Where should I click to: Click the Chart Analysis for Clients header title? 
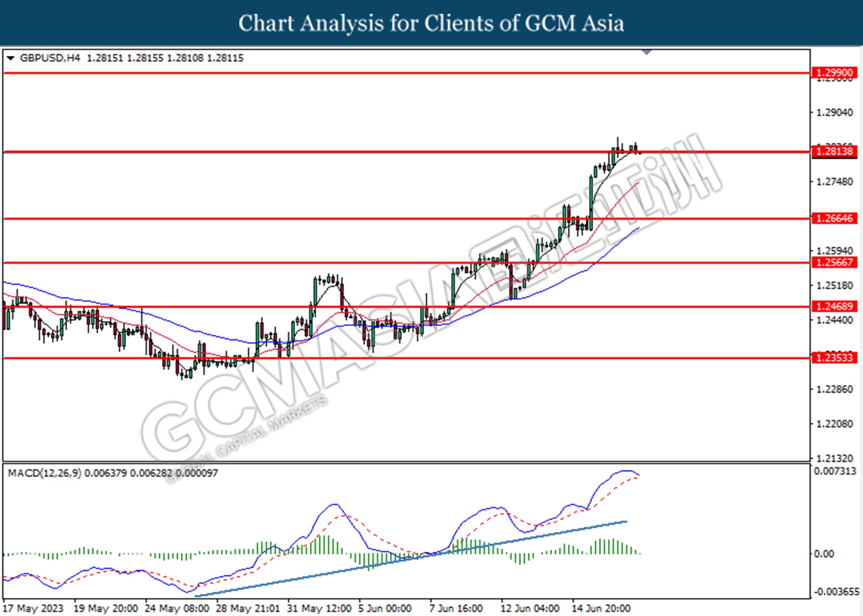click(431, 23)
